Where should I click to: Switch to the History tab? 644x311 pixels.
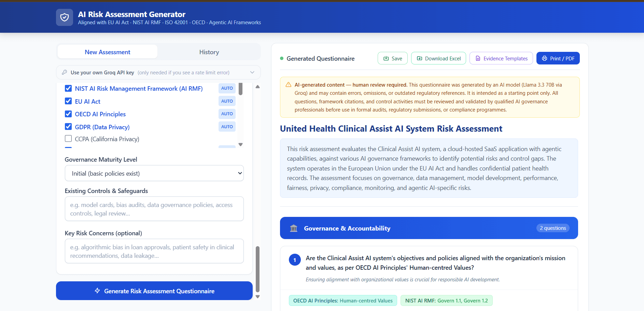pos(209,52)
